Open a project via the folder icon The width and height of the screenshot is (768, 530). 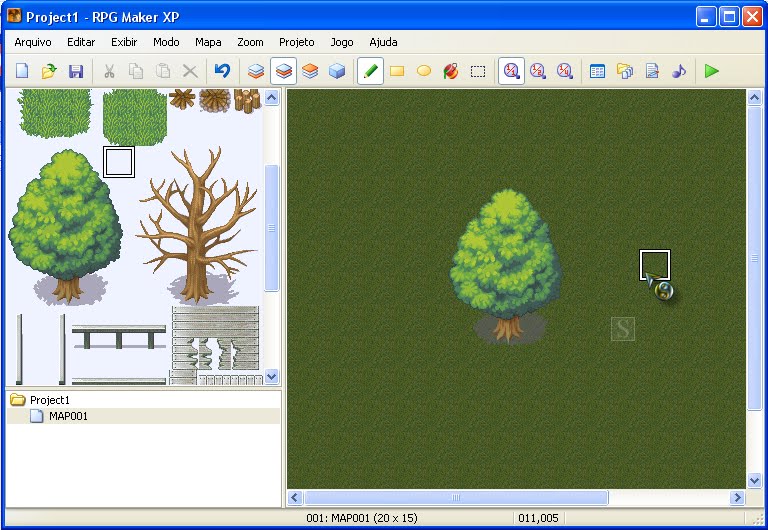click(x=48, y=71)
